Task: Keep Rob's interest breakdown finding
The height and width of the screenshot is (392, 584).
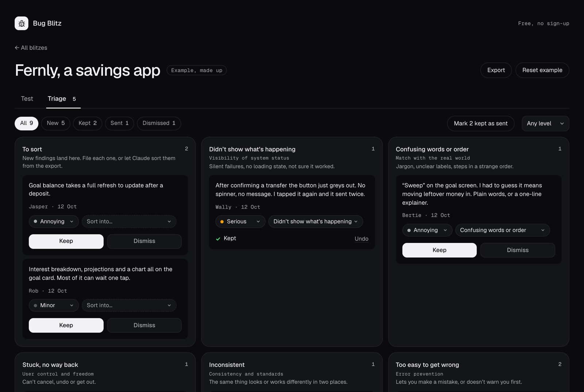Action: point(66,326)
